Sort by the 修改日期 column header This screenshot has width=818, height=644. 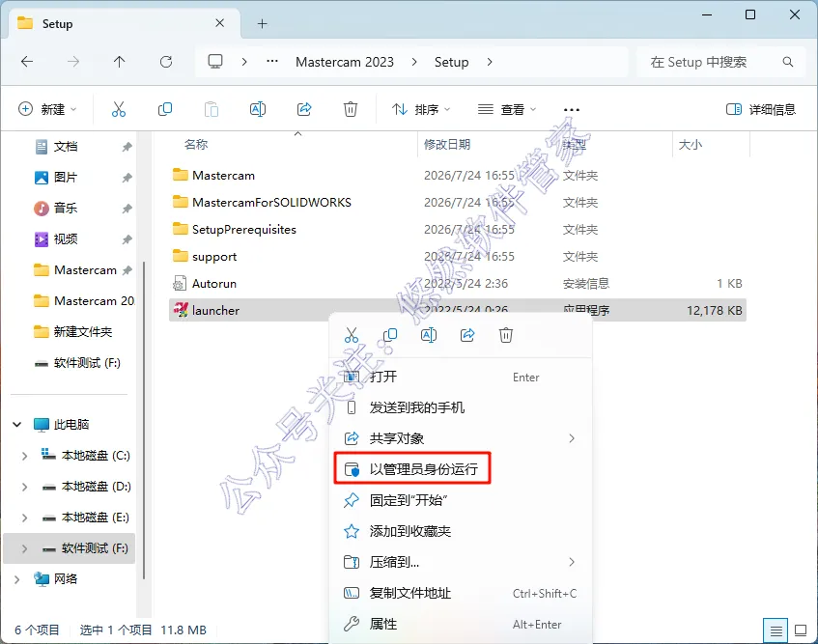[x=447, y=144]
